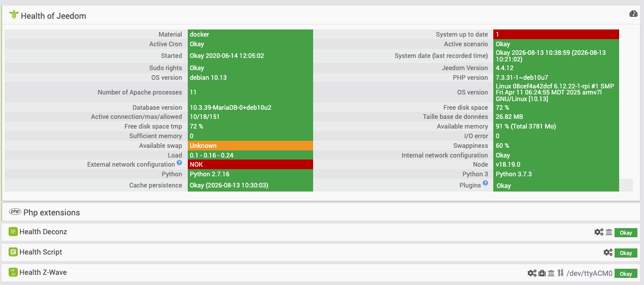Click the gears icon in Health Deconz row
Image resolution: width=644 pixels, height=285 pixels.
pos(599,232)
